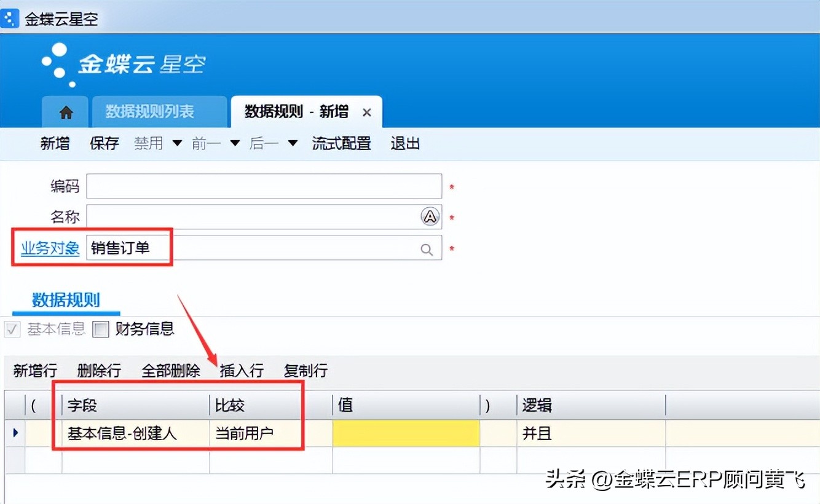Click the multilingual A icon in 名称 field
The image size is (820, 504).
430,216
